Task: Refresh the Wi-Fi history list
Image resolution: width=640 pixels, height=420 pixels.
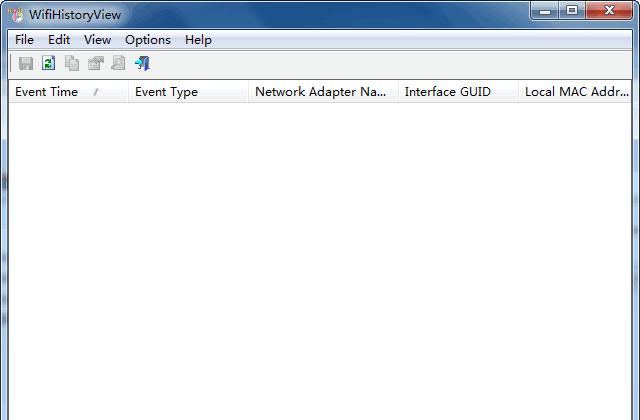Action: pyautogui.click(x=49, y=63)
